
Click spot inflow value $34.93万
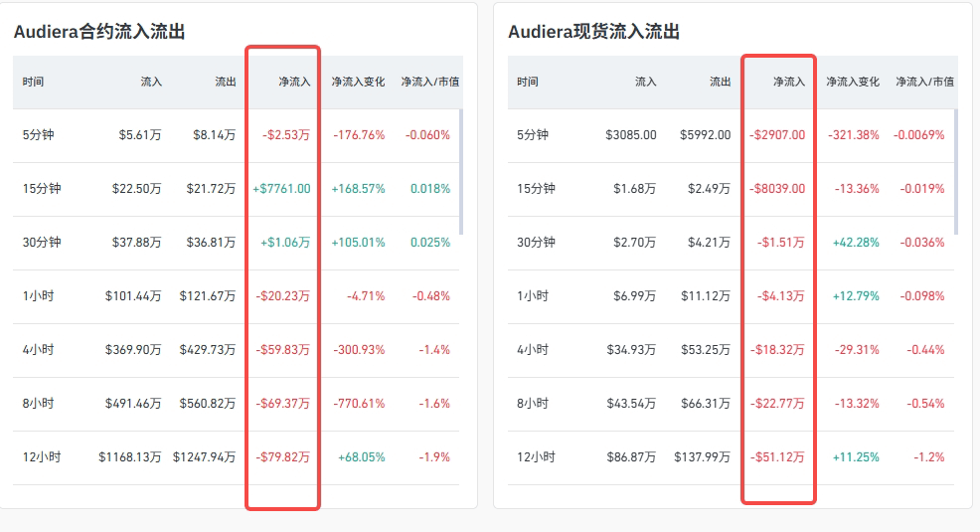pyautogui.click(x=631, y=350)
